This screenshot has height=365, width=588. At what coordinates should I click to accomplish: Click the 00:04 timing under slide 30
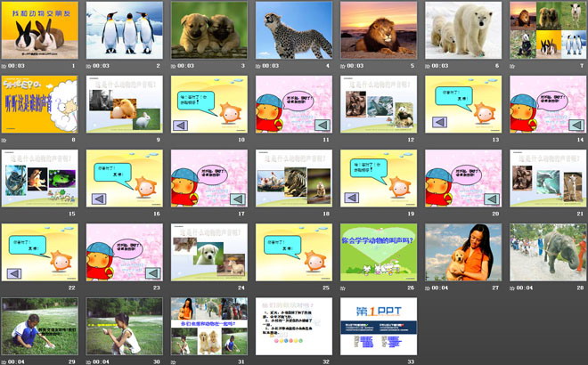pos(101,362)
